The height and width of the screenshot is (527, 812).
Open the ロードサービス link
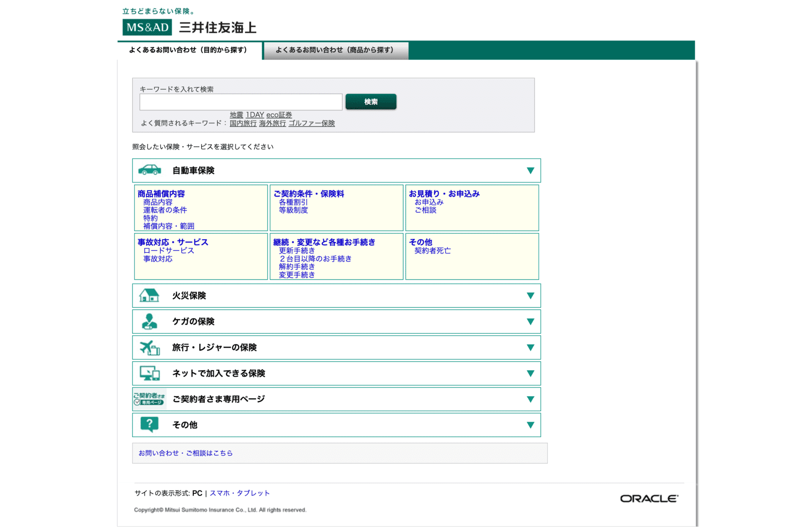point(168,250)
